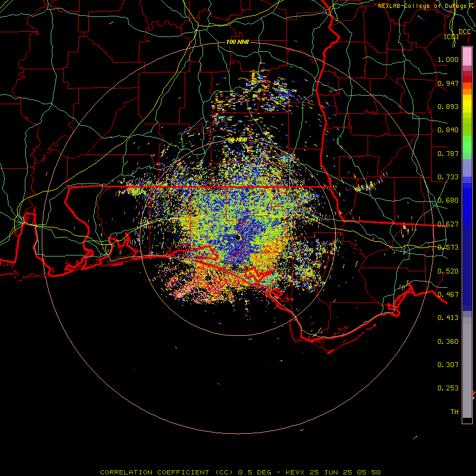476x476 pixels.
Task: Click the 0.893 legend value
Action: tap(448, 106)
